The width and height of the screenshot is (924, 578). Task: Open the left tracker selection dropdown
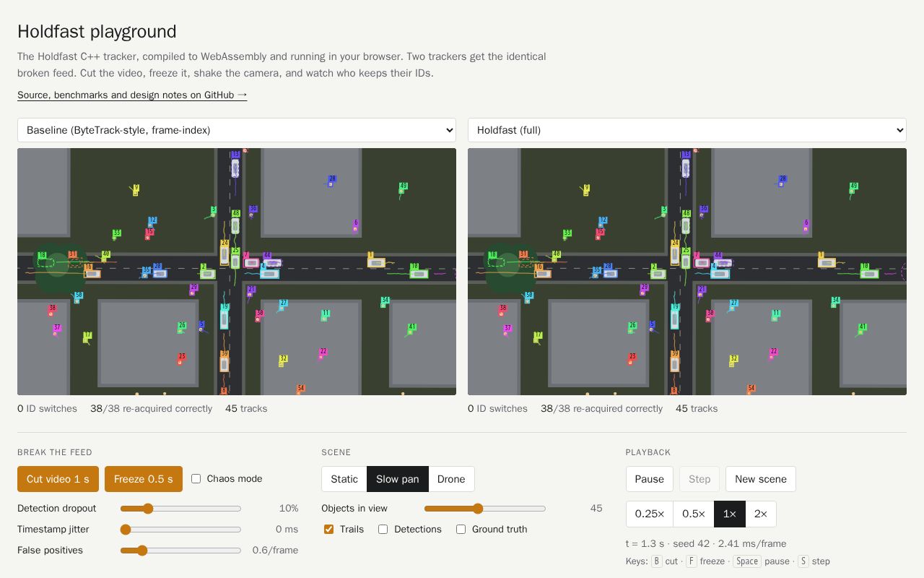237,130
